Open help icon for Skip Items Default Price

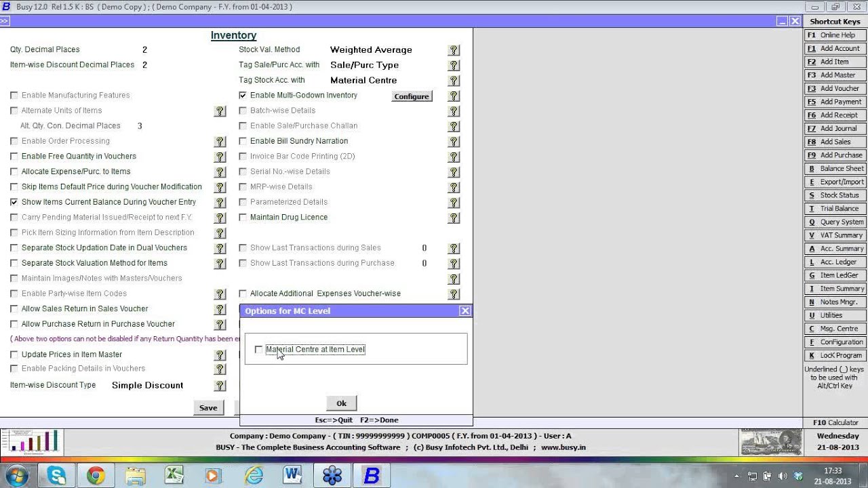(x=220, y=188)
